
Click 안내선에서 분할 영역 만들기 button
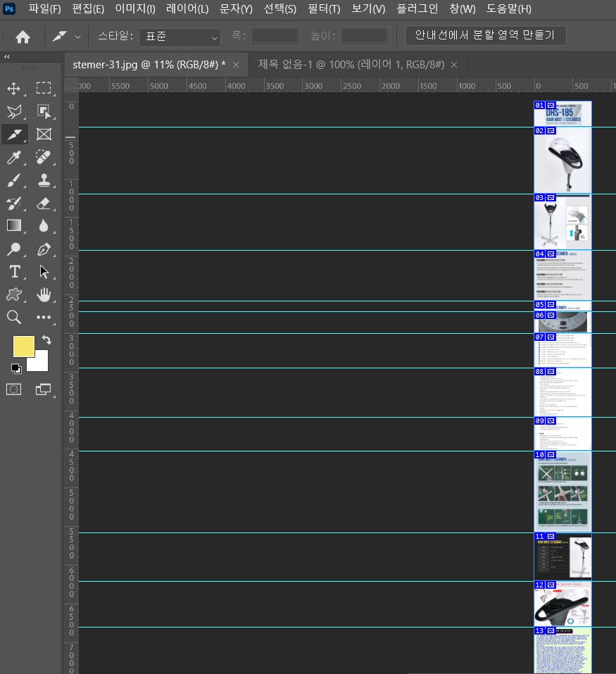tap(485, 35)
